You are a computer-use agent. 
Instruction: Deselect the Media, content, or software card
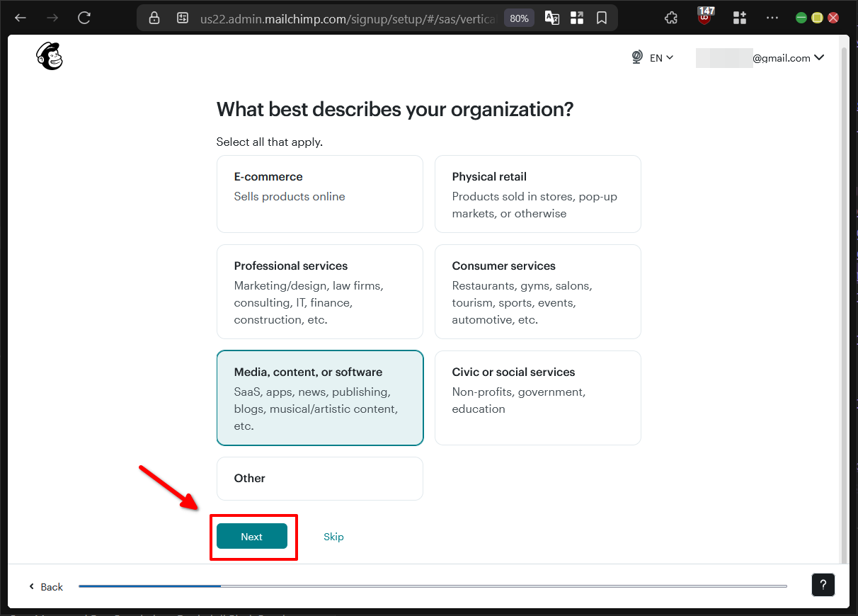[x=319, y=397]
